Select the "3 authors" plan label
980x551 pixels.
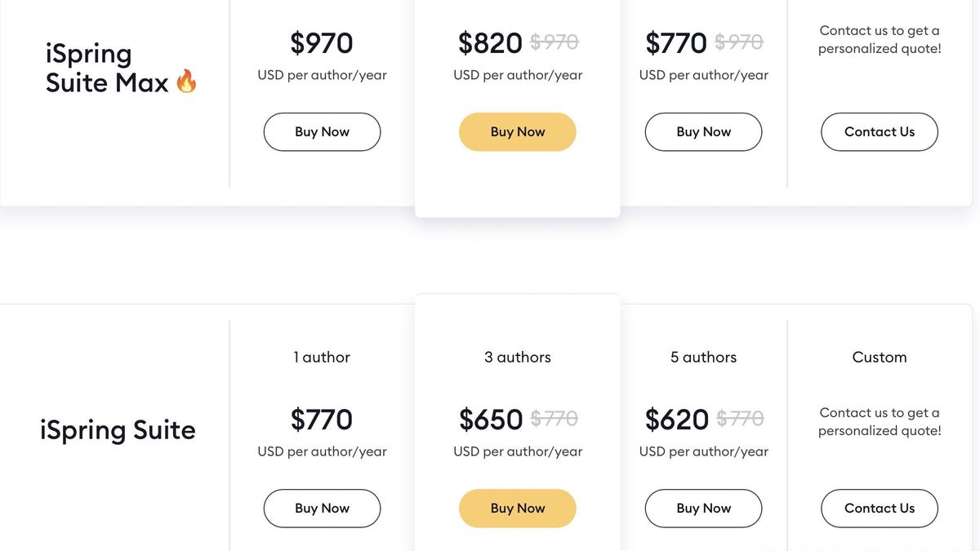click(x=517, y=357)
